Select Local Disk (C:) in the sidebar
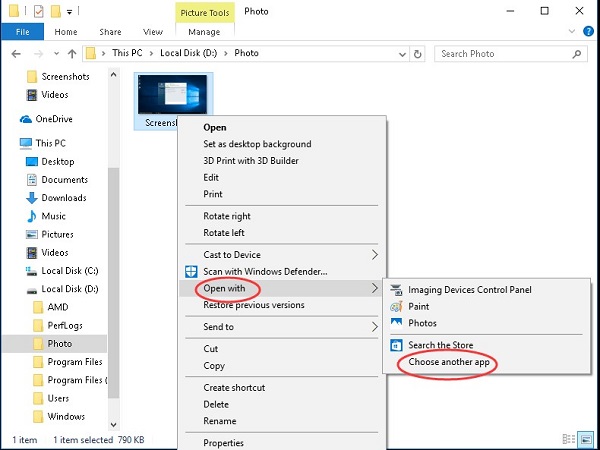The height and width of the screenshot is (450, 600). point(69,271)
